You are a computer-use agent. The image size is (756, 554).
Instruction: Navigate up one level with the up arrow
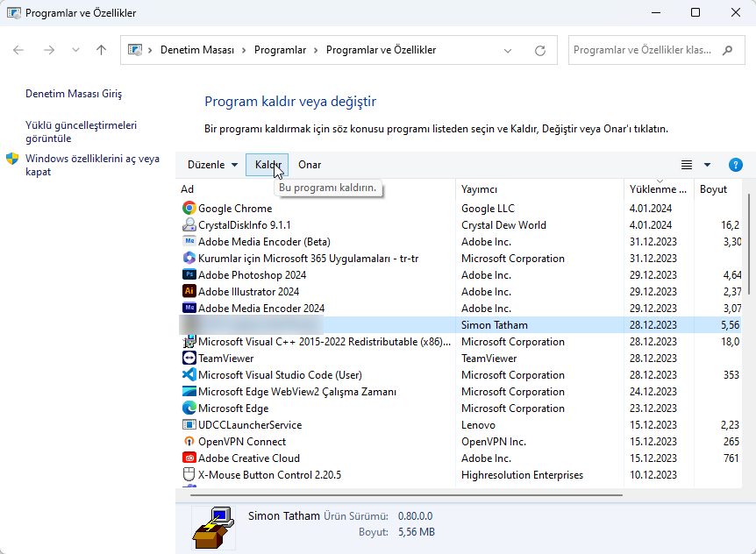(101, 50)
